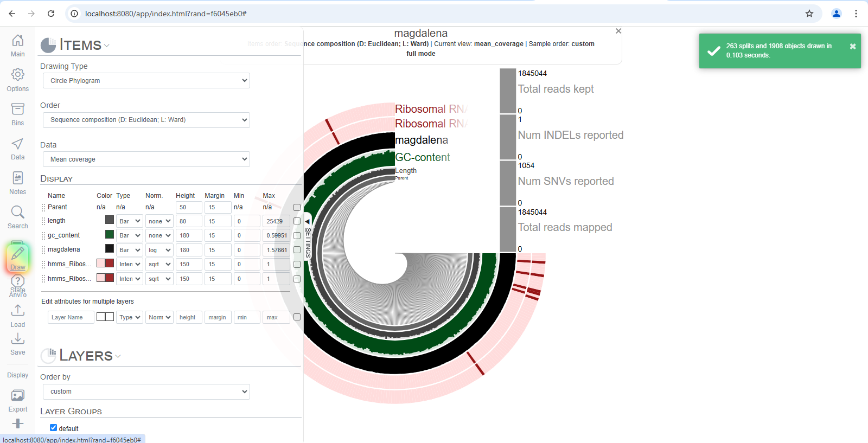The width and height of the screenshot is (868, 443).
Task: Collapse the SETTINGS side panel tab
Action: tap(308, 222)
